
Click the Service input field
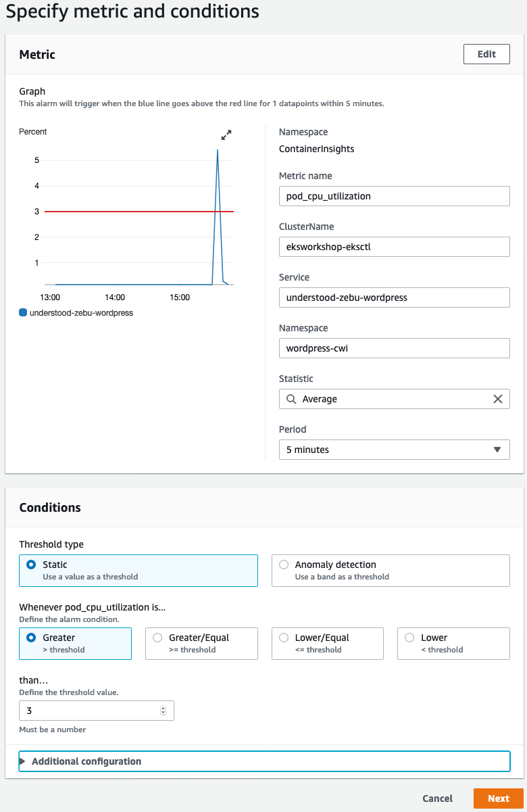point(394,297)
